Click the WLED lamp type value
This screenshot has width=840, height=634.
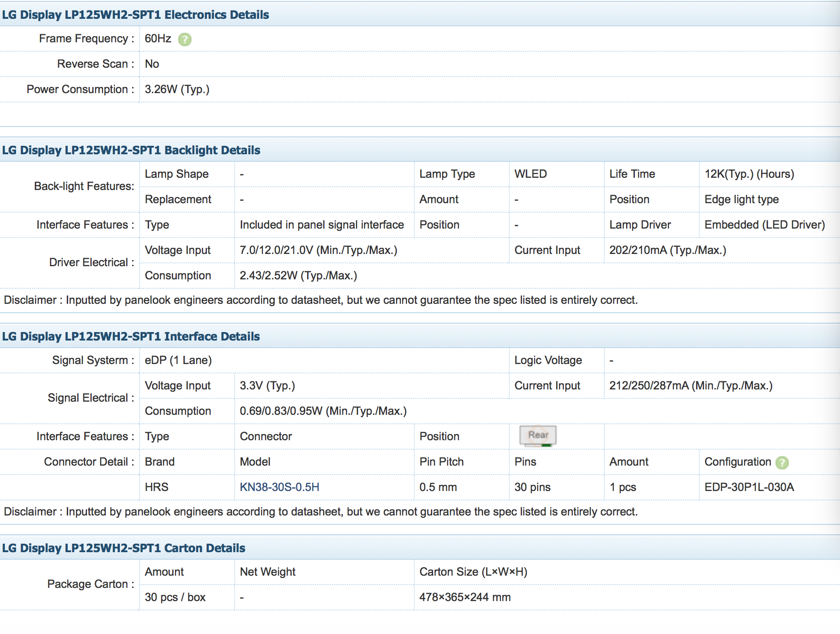pyautogui.click(x=531, y=174)
